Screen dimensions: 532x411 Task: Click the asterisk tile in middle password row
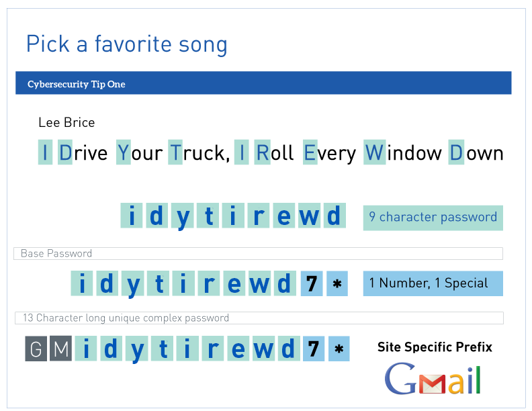[x=337, y=284]
